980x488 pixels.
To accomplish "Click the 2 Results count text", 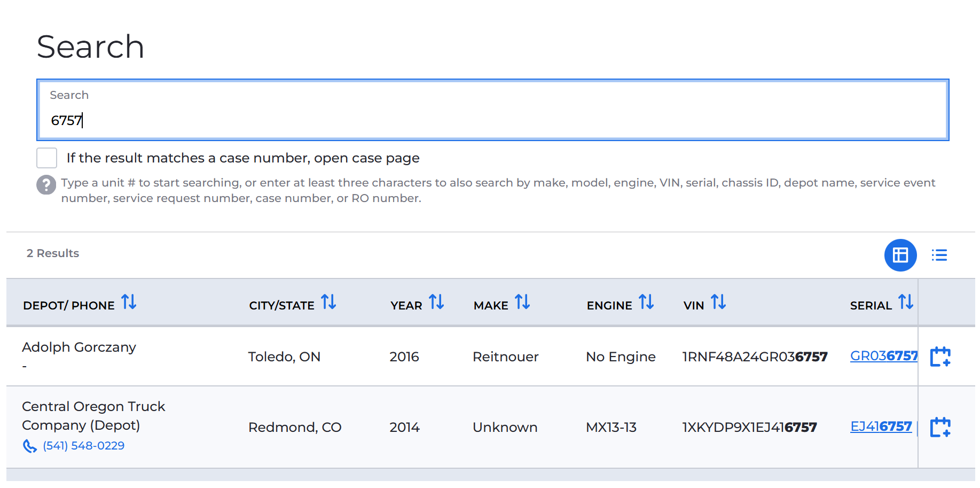I will coord(53,253).
